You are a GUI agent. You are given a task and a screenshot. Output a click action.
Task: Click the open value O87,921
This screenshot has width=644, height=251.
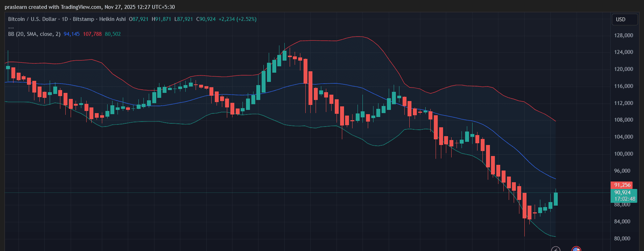[138, 19]
